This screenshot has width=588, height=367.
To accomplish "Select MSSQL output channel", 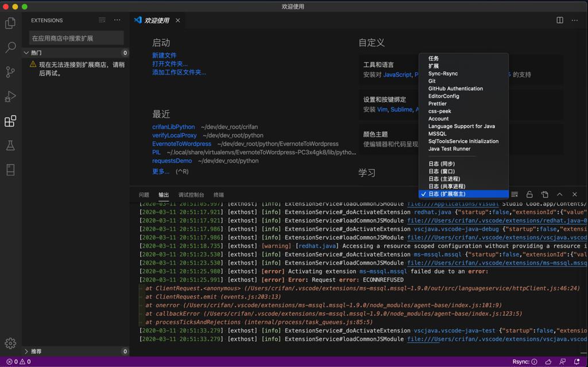I will pyautogui.click(x=463, y=134).
